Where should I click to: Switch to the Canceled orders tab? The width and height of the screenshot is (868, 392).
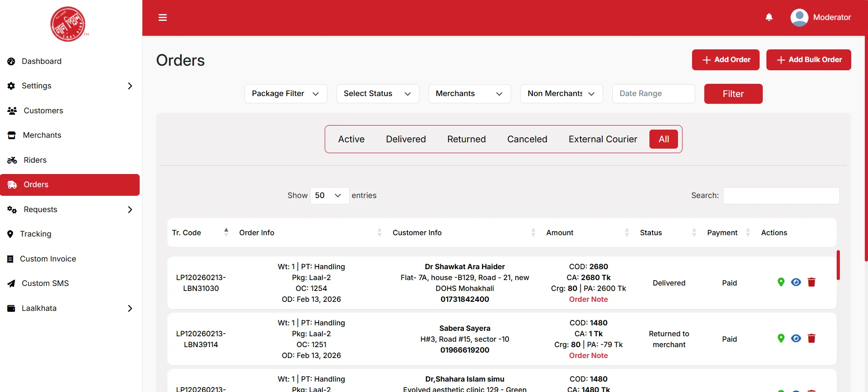(527, 139)
